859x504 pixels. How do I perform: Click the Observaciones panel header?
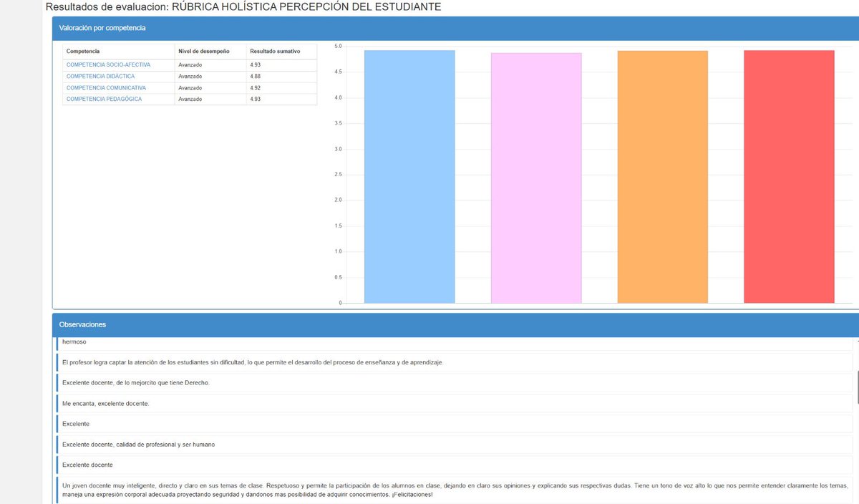coord(455,324)
